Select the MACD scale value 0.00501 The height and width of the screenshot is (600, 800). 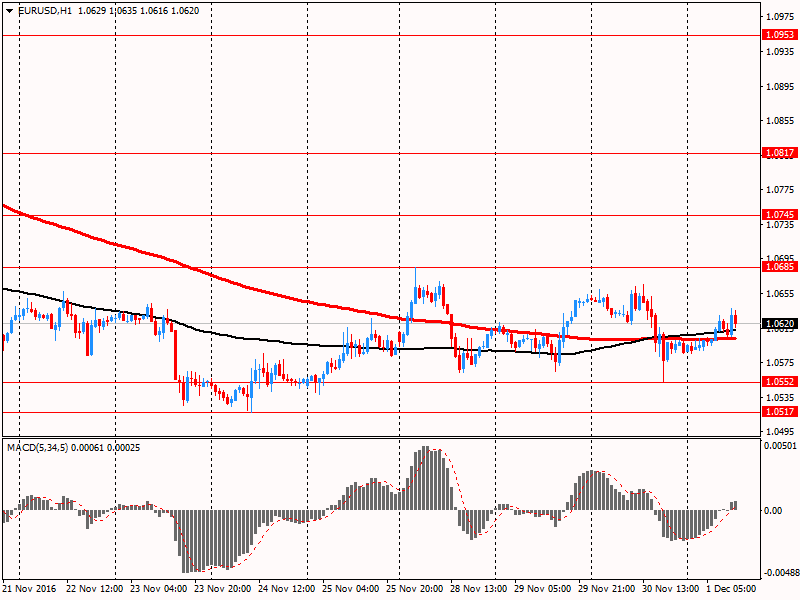pos(780,446)
